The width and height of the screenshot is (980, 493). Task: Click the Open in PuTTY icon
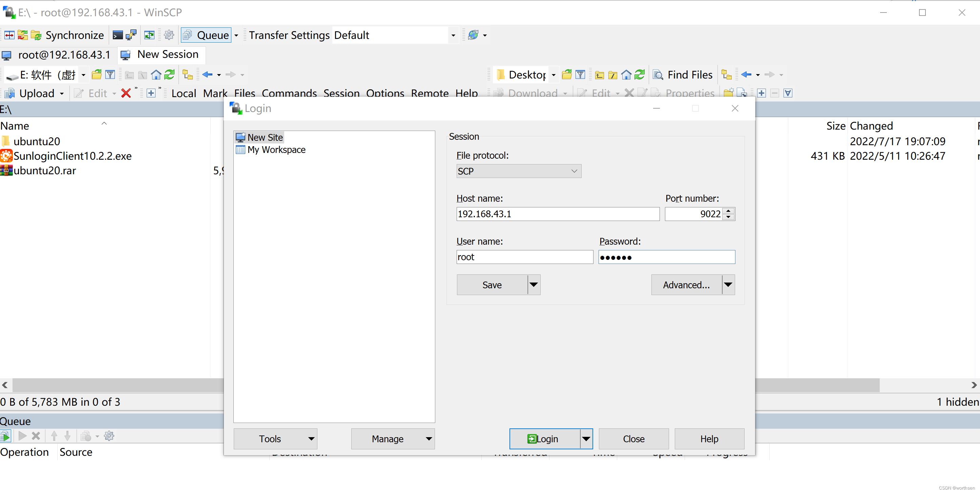coord(131,35)
